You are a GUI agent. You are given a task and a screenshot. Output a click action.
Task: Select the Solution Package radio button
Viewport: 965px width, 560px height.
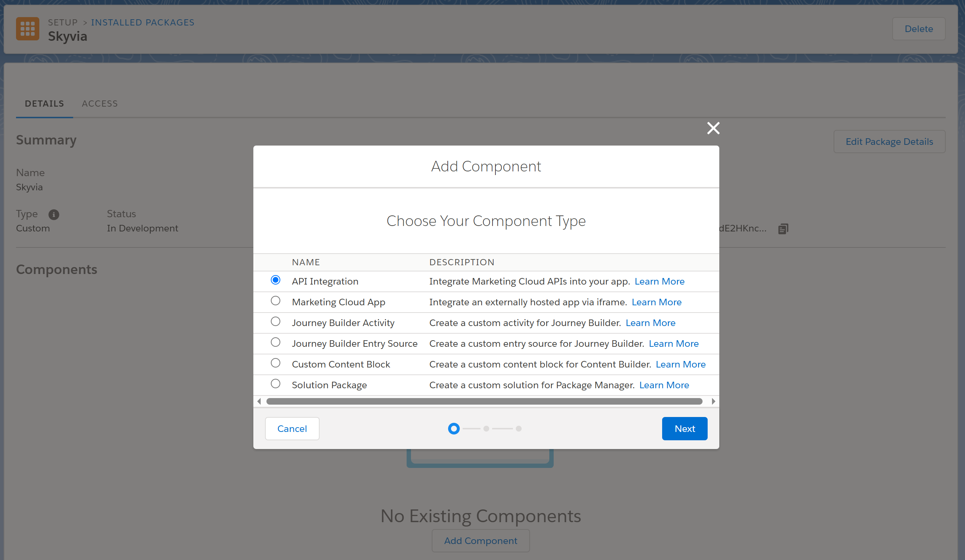coord(275,384)
